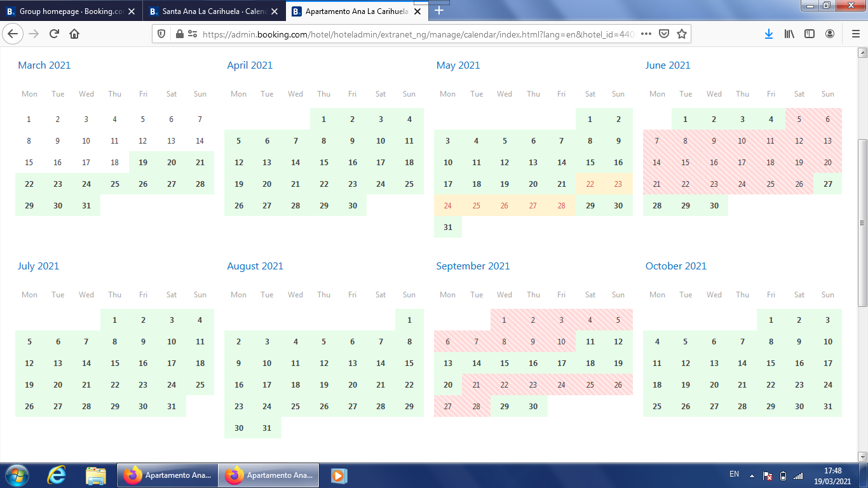Select May 22 in the calendar
Viewport: 868px width, 488px height.
click(590, 184)
